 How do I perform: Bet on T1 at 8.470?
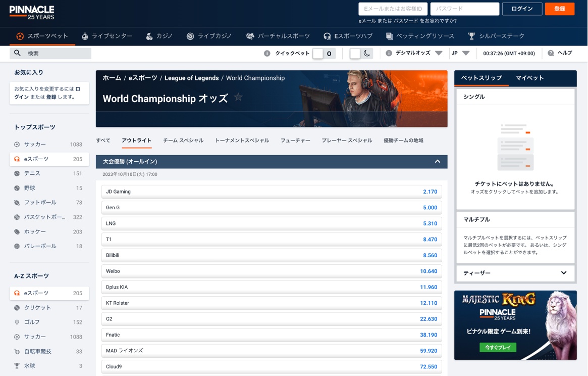272,239
